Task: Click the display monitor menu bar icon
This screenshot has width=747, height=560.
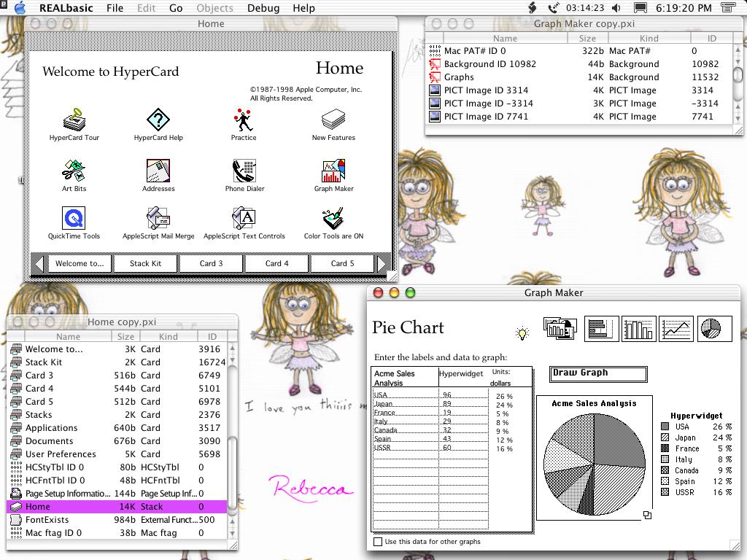Action: click(640, 8)
